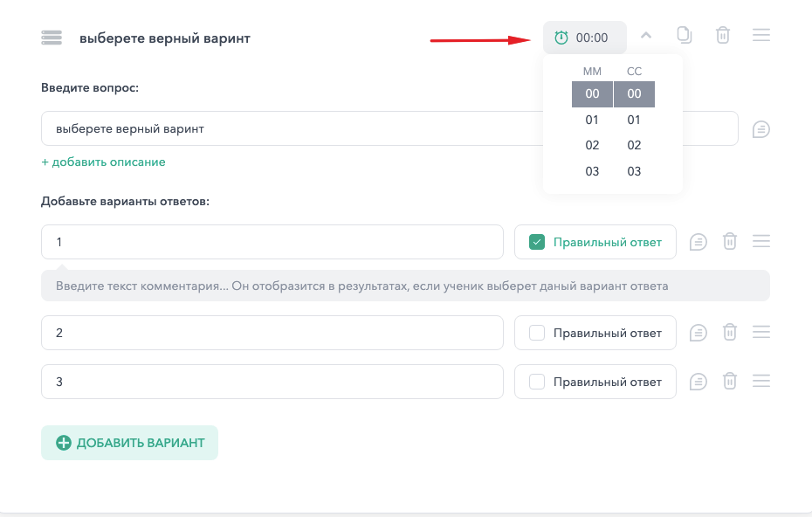Screen dimensions: 812x517
Task: Select 03 in the СС seconds column
Action: [x=634, y=171]
